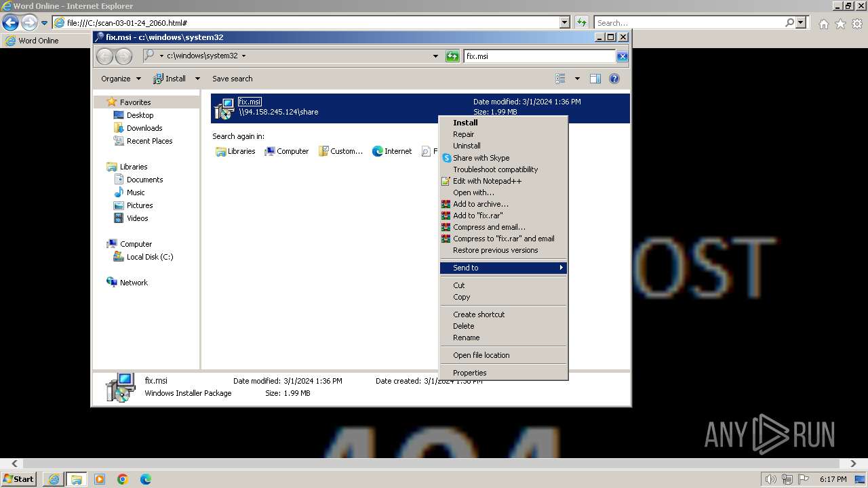The width and height of the screenshot is (868, 488).
Task: Click the fix.msi search field
Action: pyautogui.click(x=540, y=56)
